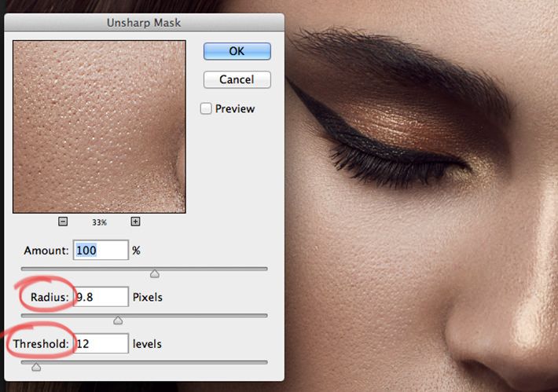Click the Threshold levels input field

[101, 343]
